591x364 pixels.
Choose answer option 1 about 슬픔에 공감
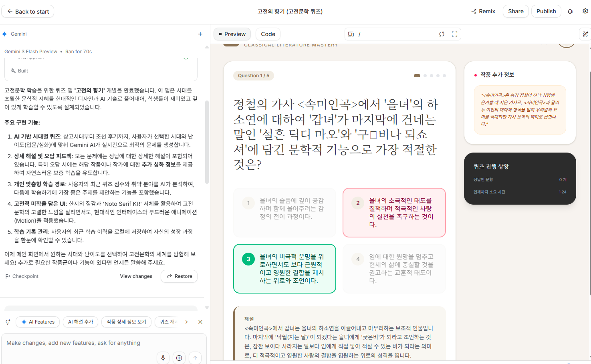click(284, 213)
